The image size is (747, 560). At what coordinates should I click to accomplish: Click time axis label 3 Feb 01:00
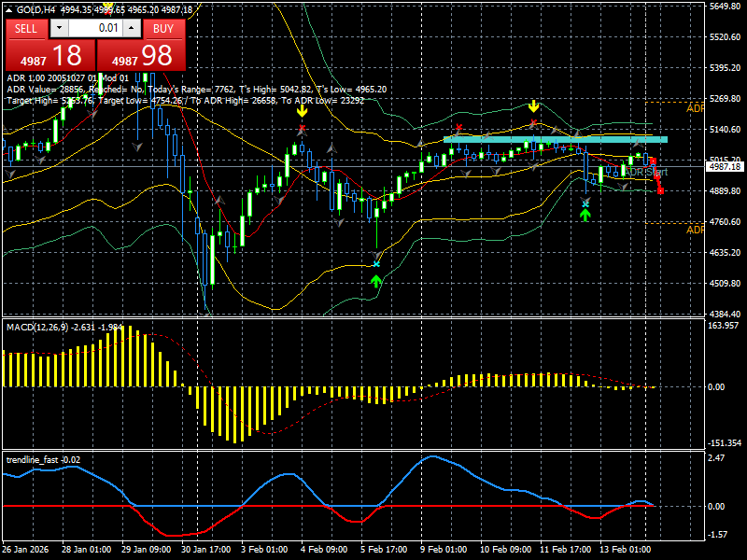[264, 550]
